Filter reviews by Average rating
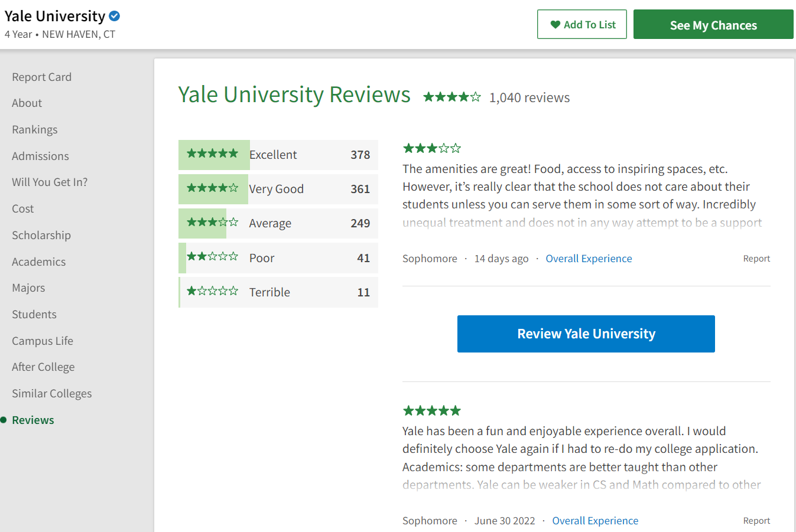 [278, 223]
